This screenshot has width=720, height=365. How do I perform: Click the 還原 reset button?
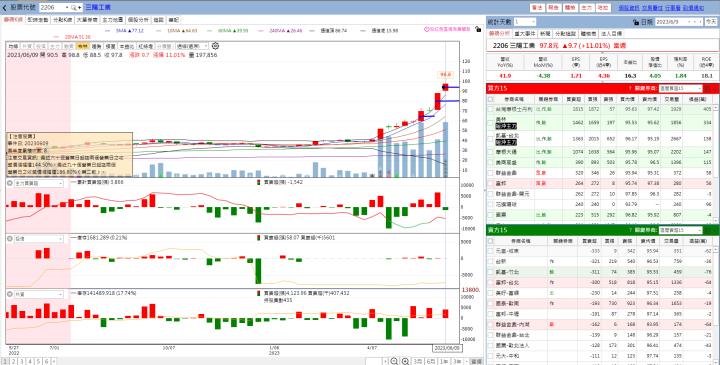point(477,361)
